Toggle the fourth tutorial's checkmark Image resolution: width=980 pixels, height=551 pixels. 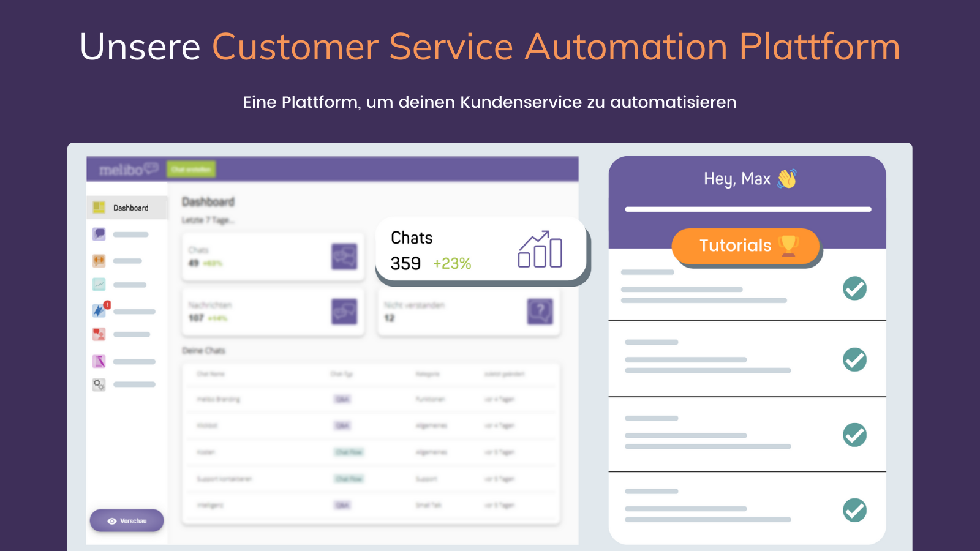(x=854, y=510)
